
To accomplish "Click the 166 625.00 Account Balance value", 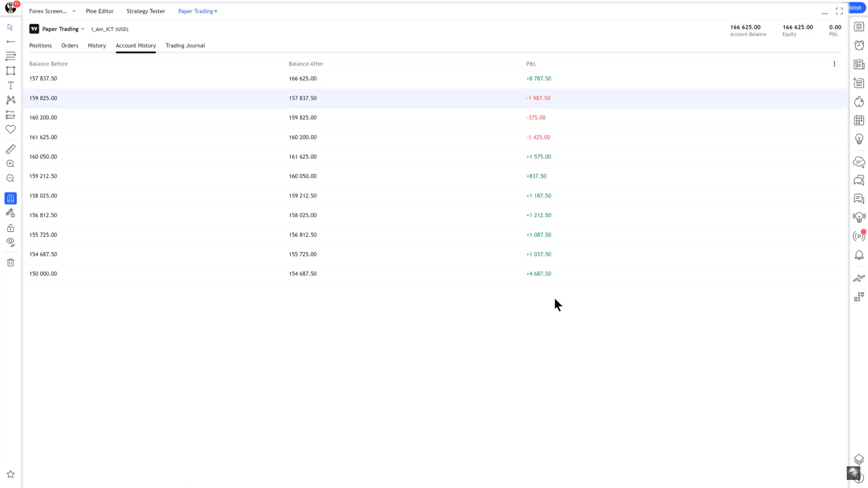I will pos(745,27).
